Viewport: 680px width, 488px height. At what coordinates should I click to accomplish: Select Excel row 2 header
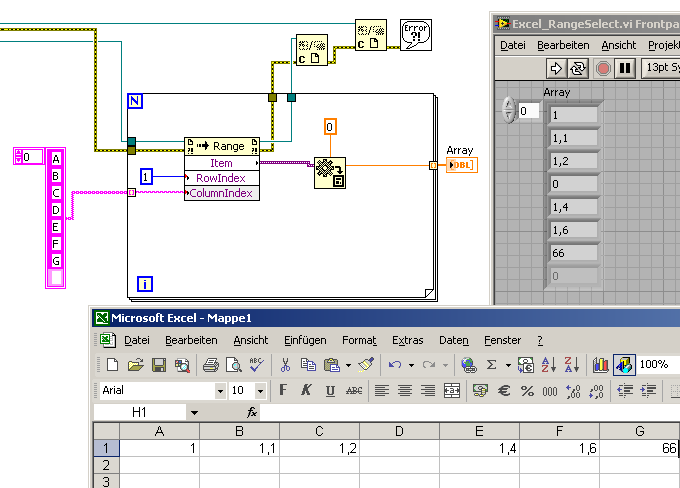tap(106, 465)
